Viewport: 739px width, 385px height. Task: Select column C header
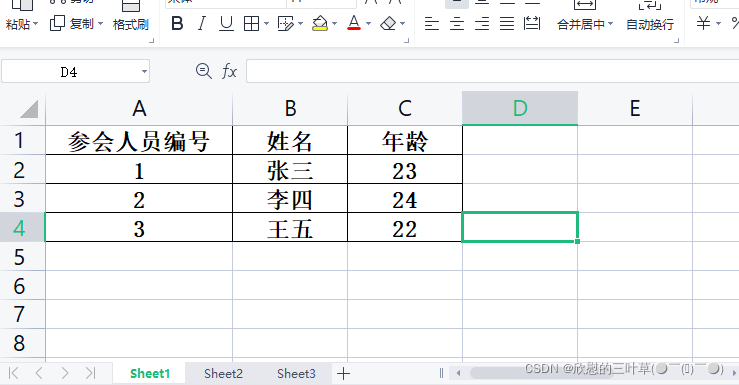(x=405, y=108)
